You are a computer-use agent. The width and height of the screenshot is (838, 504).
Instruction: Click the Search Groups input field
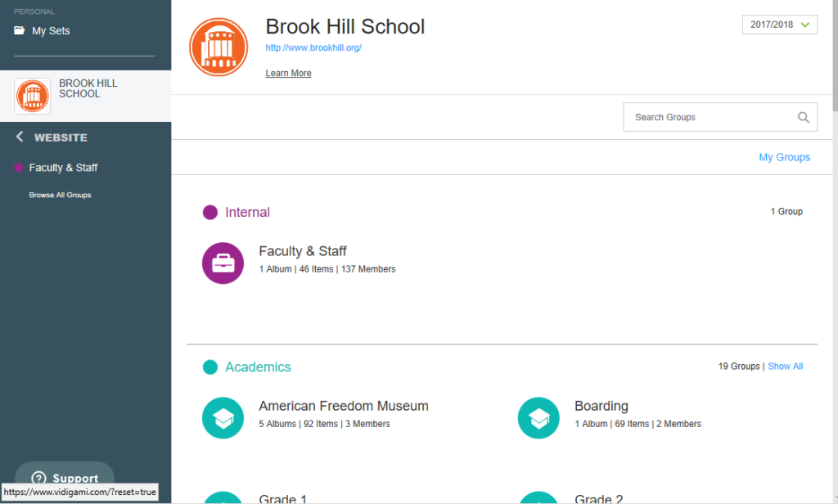pos(708,117)
